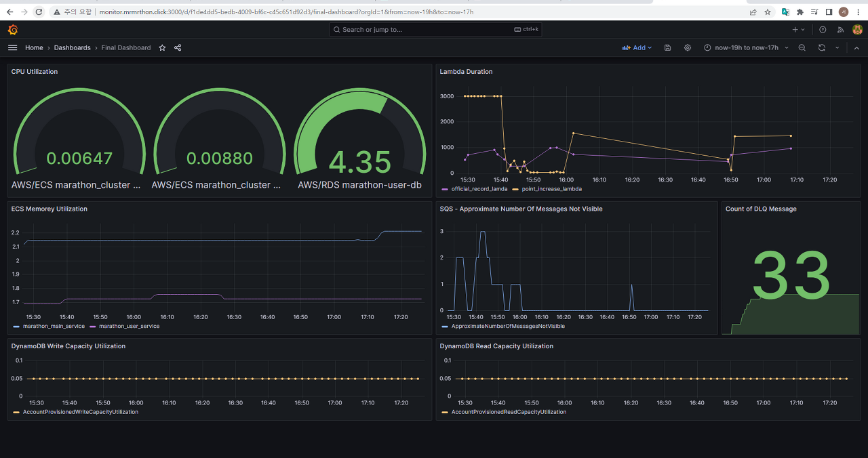Click Final Dashboard breadcrumb
This screenshot has width=868, height=458.
coord(126,48)
